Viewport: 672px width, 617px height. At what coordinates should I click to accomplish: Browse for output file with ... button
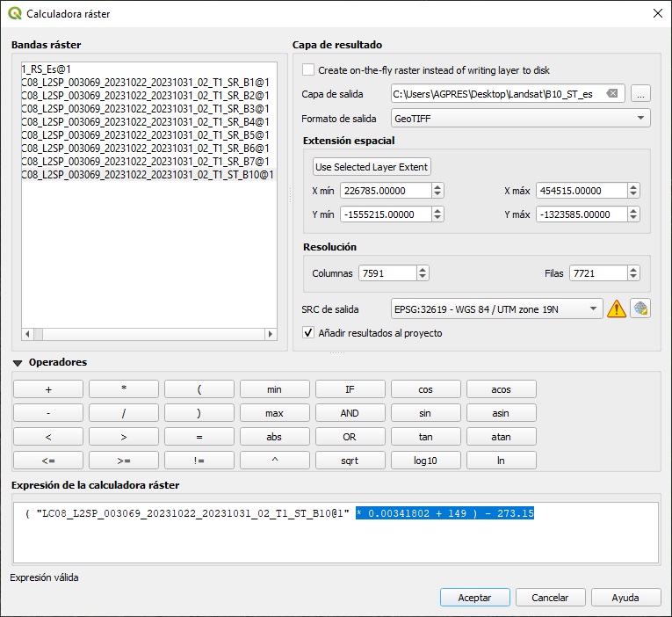[640, 93]
